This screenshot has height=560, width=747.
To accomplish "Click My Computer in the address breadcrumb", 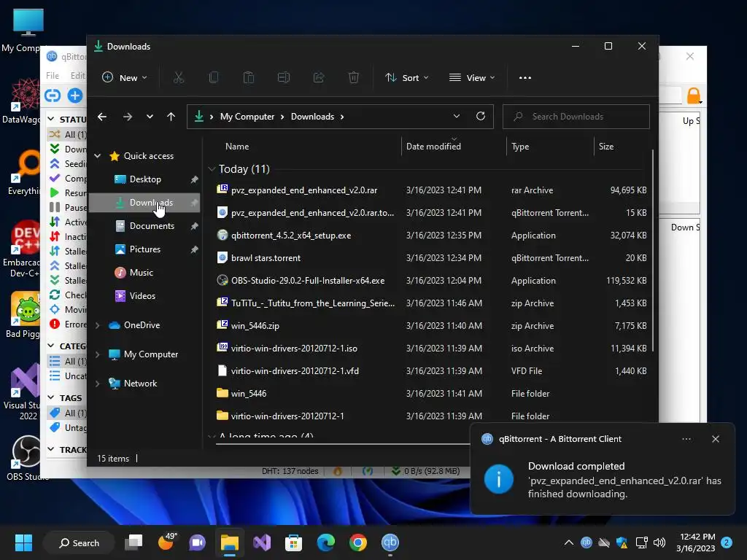I will [x=247, y=116].
